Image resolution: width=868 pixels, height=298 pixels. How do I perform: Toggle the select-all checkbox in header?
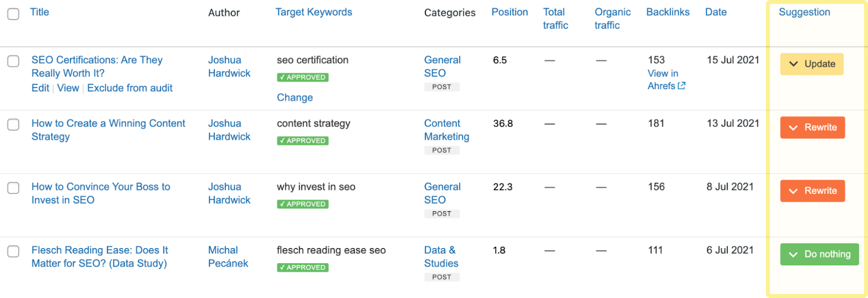13,14
